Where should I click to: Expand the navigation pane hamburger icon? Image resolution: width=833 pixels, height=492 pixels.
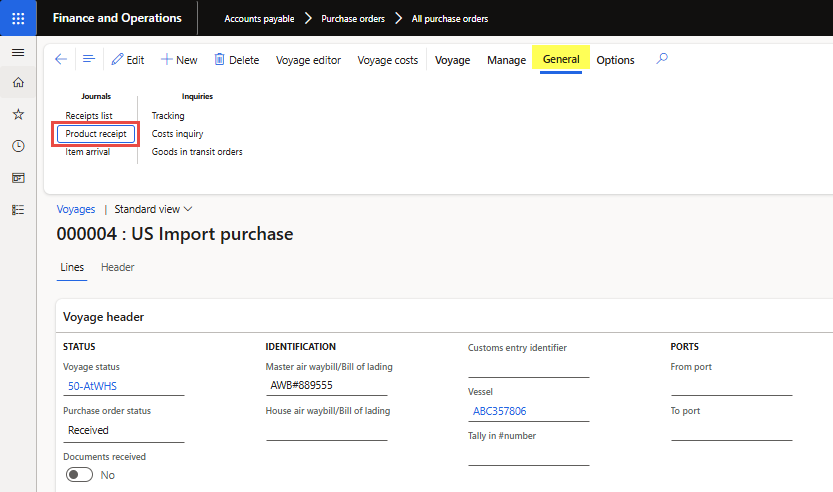18,52
